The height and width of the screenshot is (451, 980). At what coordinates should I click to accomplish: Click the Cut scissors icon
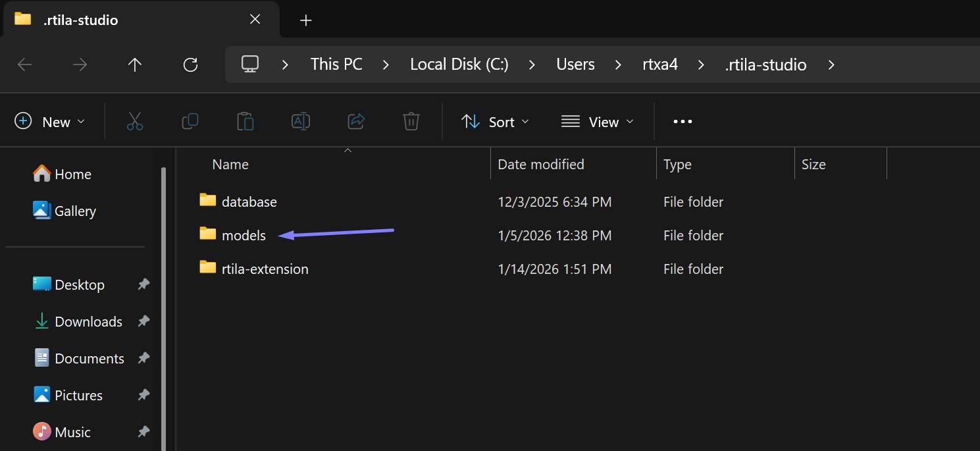[135, 122]
